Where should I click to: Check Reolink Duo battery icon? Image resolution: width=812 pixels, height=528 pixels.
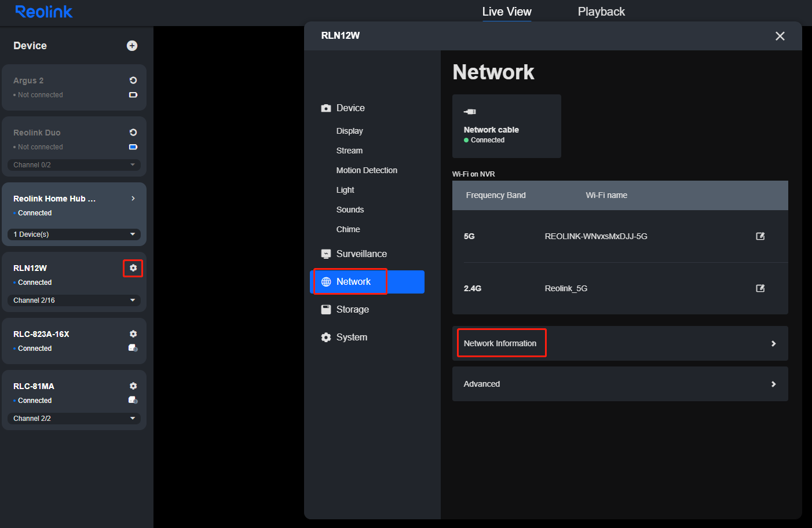pos(133,147)
